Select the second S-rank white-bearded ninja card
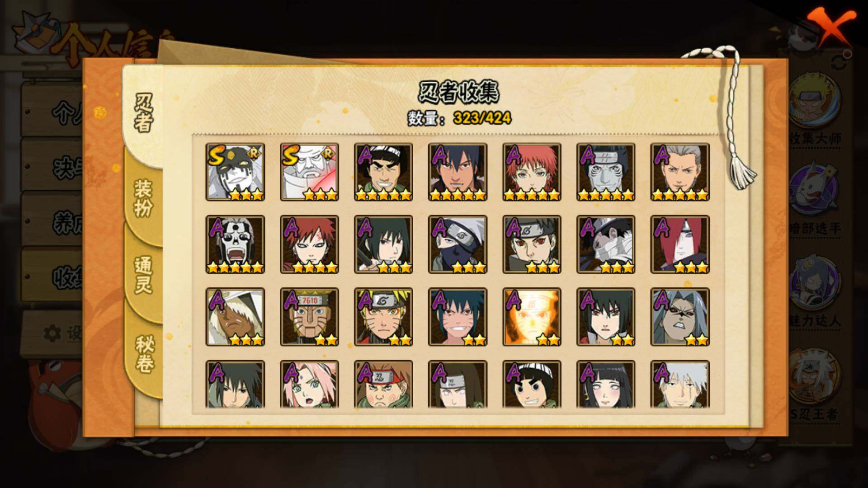 tap(309, 172)
